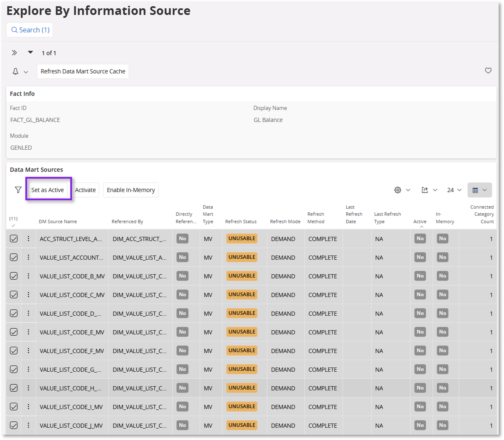Sort by In-Memory column header

[445, 218]
